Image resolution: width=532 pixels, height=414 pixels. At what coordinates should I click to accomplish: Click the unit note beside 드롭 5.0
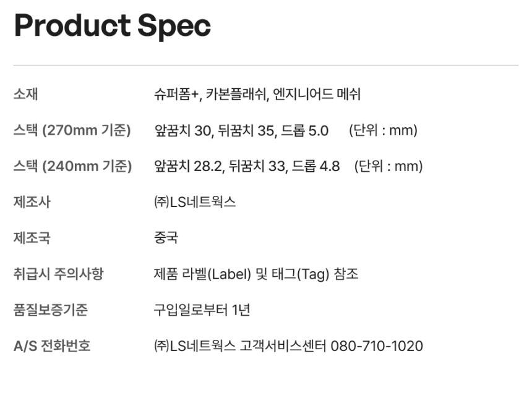coord(383,130)
